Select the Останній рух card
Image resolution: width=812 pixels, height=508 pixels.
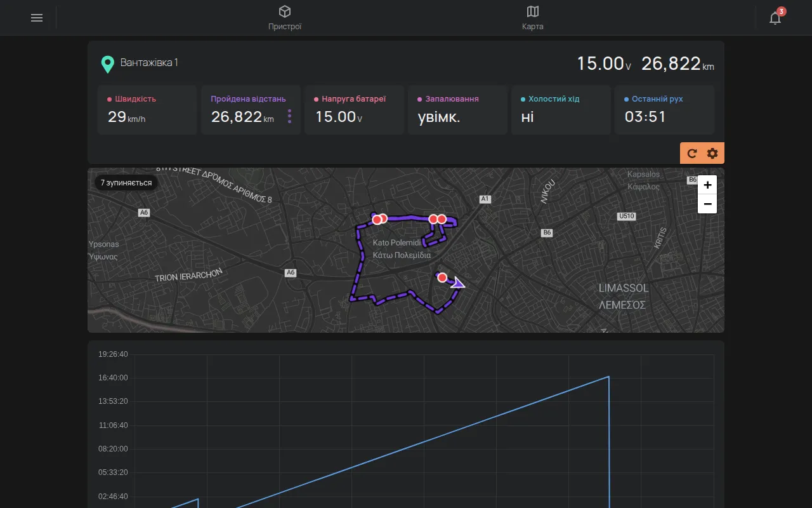[664, 110]
